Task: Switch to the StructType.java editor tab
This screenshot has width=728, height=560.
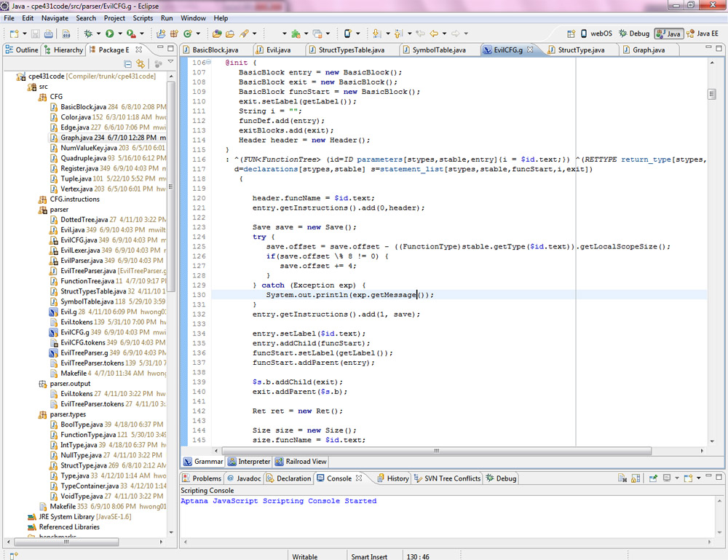Action: point(580,50)
